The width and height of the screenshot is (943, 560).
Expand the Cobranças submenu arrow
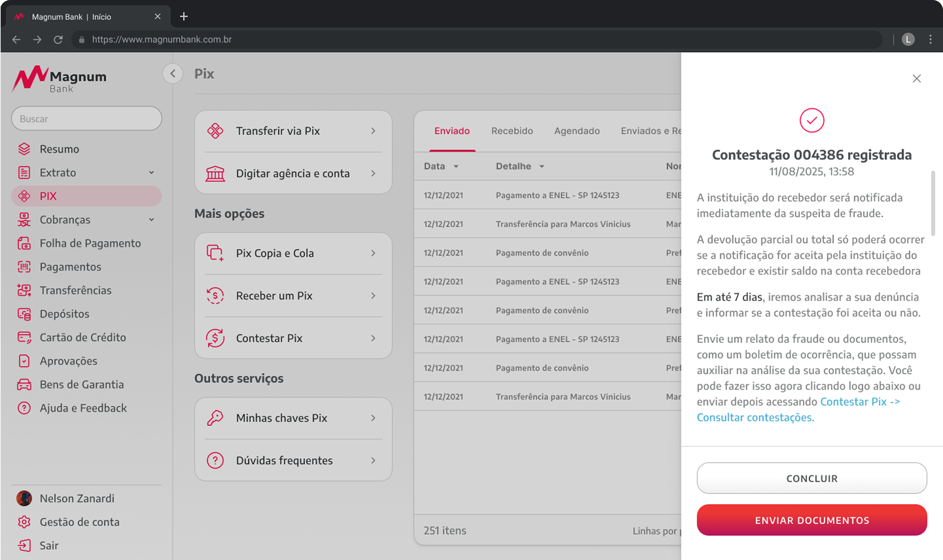151,220
